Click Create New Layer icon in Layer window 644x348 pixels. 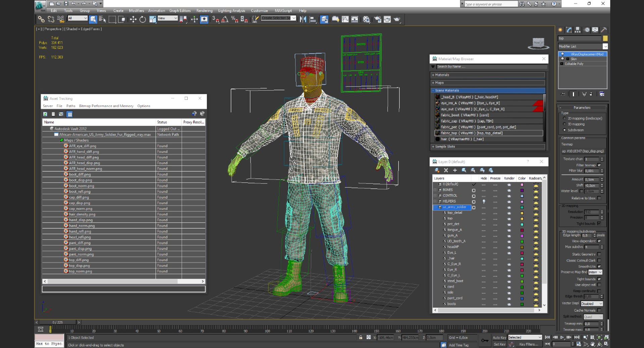click(437, 170)
